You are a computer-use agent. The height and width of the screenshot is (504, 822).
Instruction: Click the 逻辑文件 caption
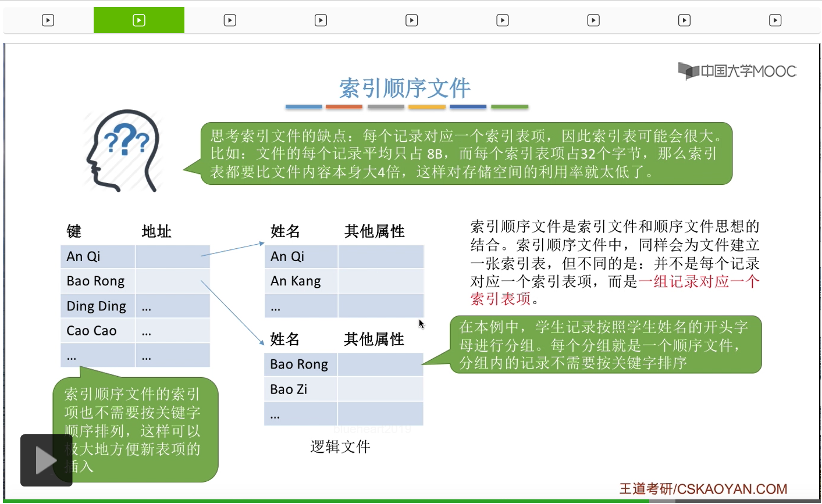pos(340,446)
